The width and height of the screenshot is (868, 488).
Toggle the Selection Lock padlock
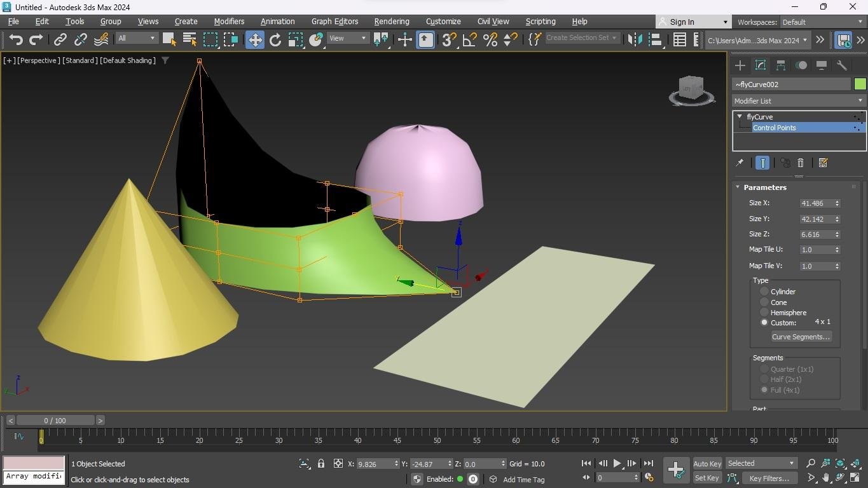click(x=321, y=464)
